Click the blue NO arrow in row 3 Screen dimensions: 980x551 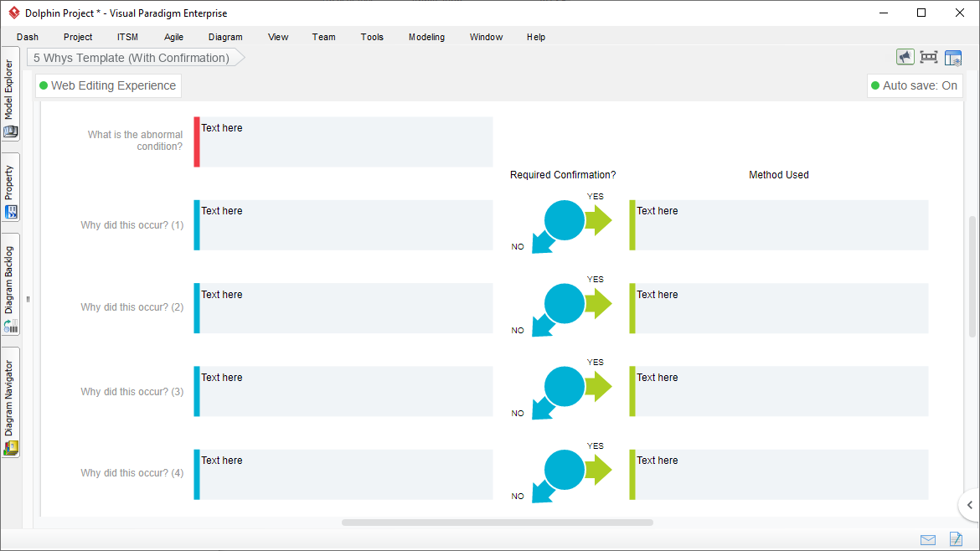pyautogui.click(x=542, y=409)
